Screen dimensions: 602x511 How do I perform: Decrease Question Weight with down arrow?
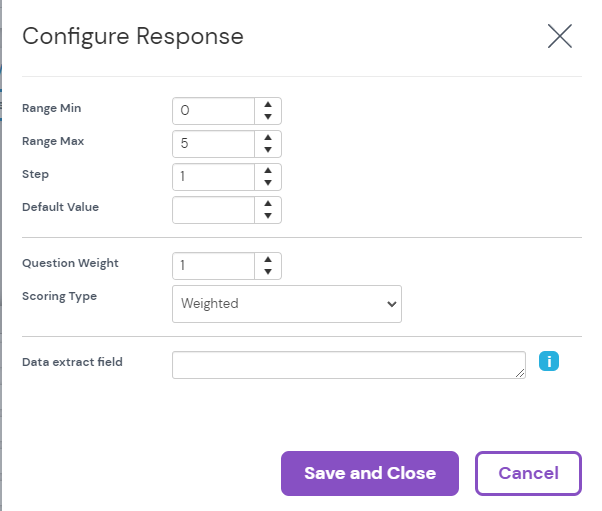click(x=268, y=272)
